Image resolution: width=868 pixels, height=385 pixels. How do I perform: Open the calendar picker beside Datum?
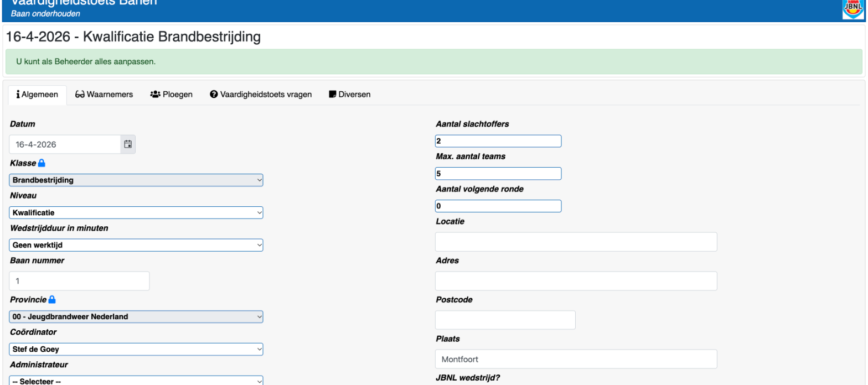pyautogui.click(x=128, y=144)
